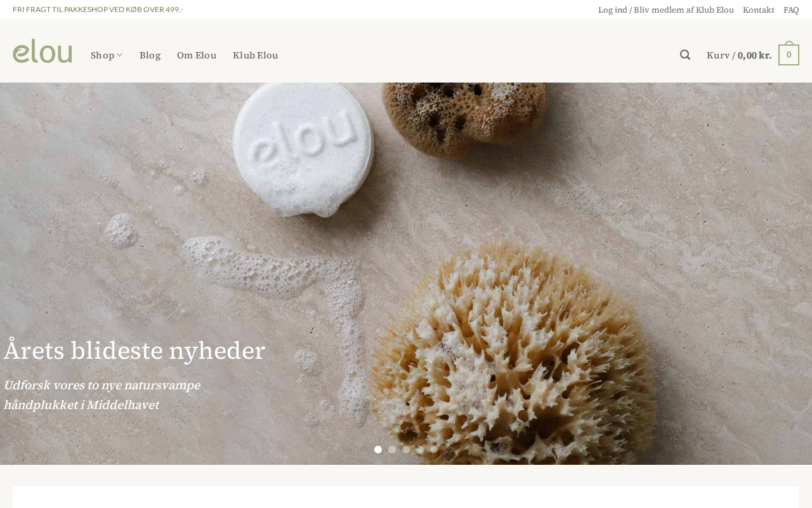Open the search magnifier icon
This screenshot has height=508, width=812.
click(685, 55)
